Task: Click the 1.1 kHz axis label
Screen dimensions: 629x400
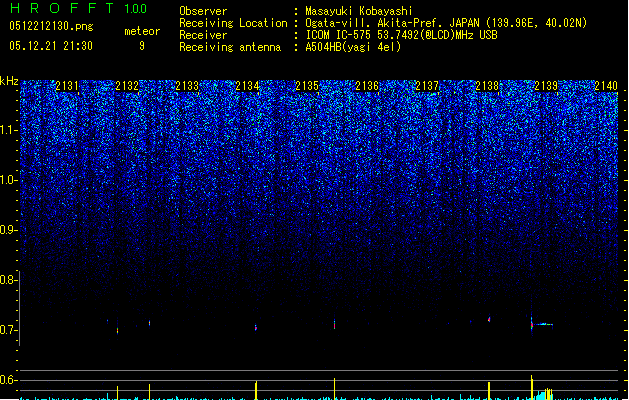Action: [x=9, y=130]
